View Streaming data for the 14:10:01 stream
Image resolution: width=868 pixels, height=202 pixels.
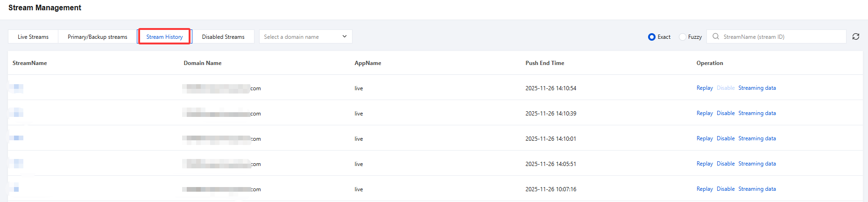click(757, 138)
